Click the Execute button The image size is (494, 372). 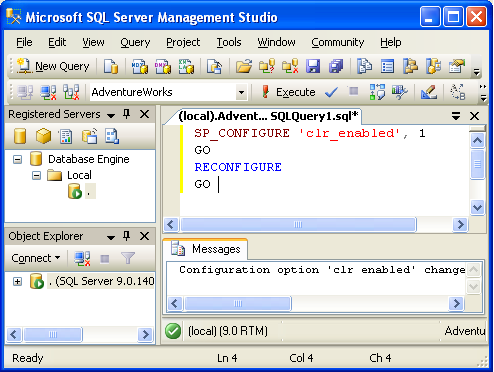pyautogui.click(x=288, y=92)
